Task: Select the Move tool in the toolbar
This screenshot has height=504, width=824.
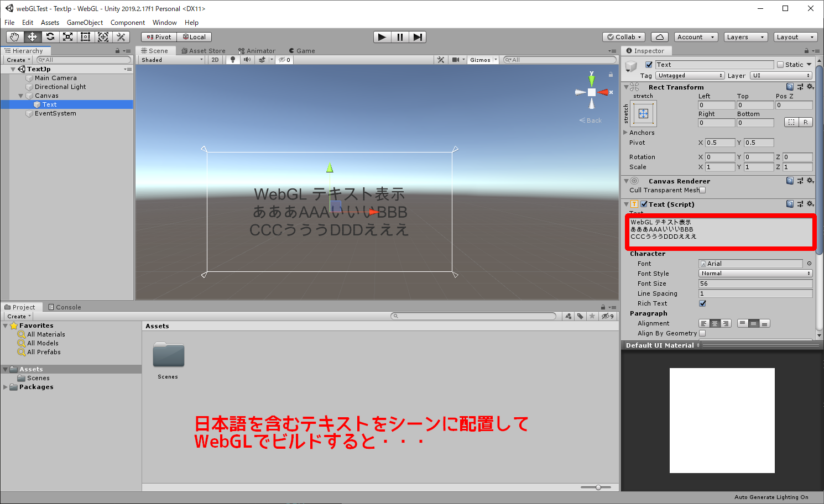Action: click(x=33, y=37)
